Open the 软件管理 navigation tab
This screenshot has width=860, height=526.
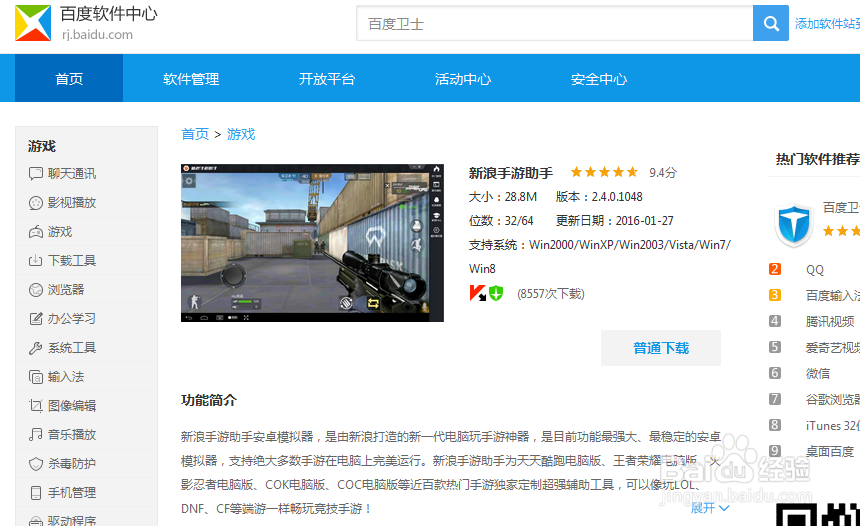191,79
